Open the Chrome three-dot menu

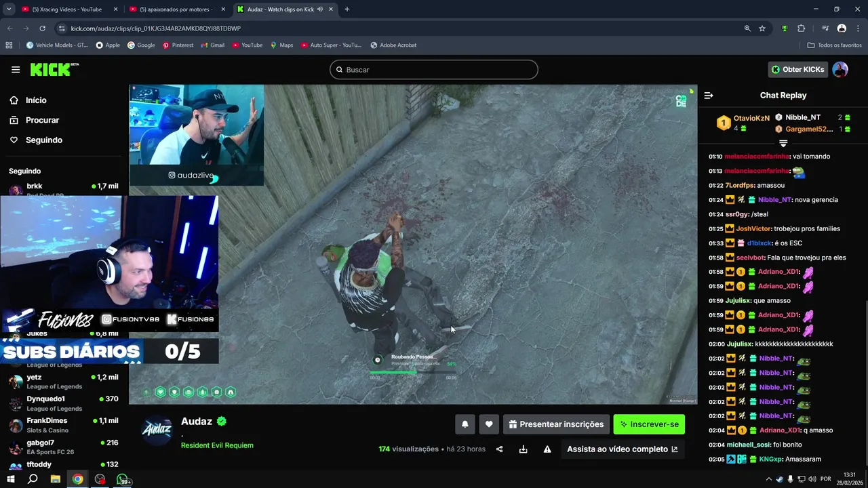coord(858,28)
